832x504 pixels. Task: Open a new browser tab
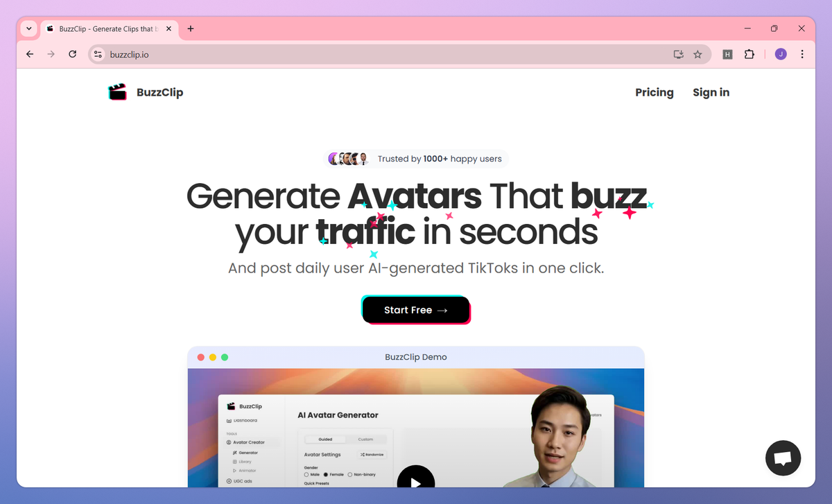click(191, 28)
